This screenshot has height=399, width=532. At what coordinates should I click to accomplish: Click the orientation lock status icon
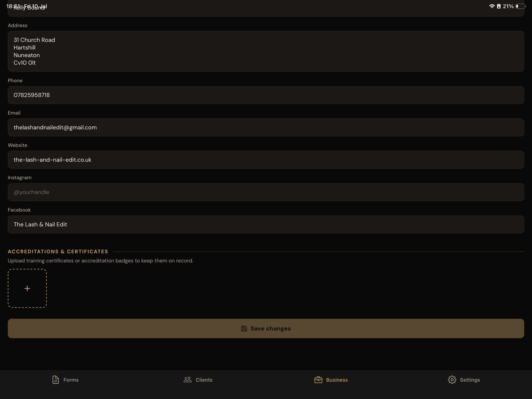499,6
